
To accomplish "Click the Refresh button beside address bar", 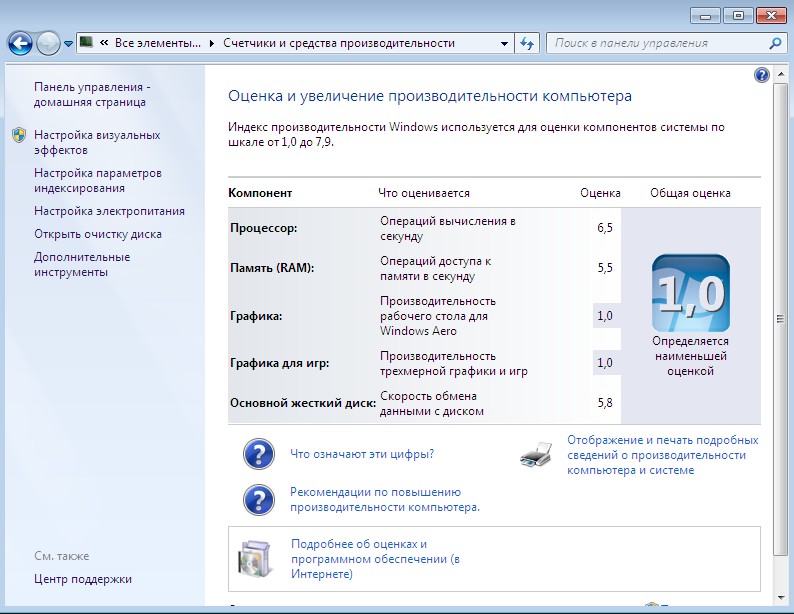I will point(527,44).
